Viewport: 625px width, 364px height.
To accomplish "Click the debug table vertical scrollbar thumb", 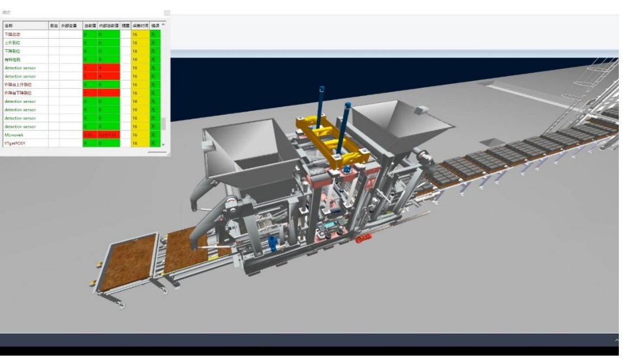I will (x=163, y=124).
